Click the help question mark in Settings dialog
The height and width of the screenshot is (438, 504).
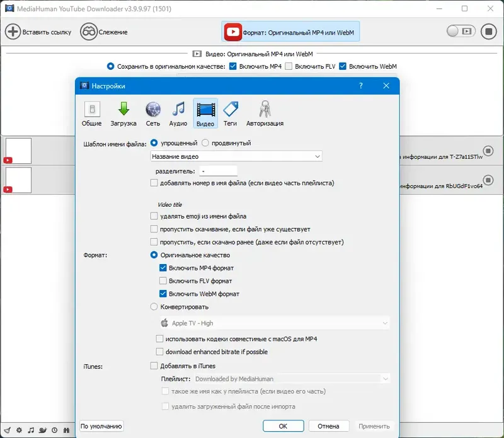point(360,86)
